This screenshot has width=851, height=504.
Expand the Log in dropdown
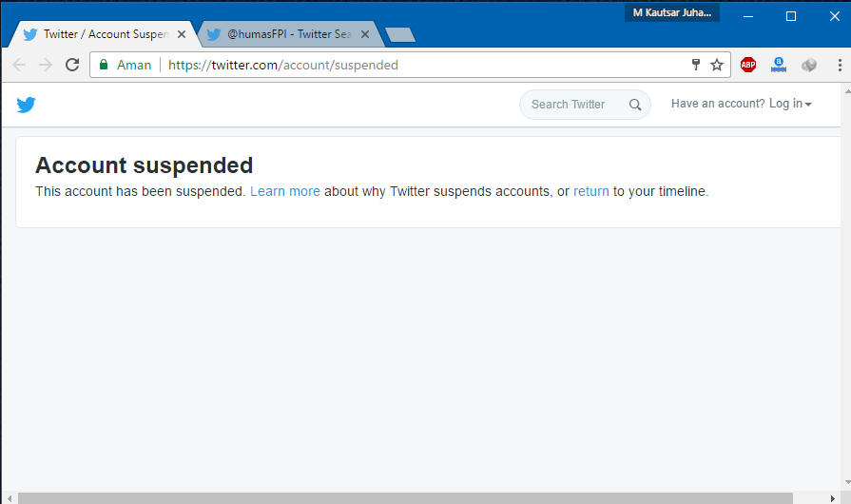click(790, 104)
